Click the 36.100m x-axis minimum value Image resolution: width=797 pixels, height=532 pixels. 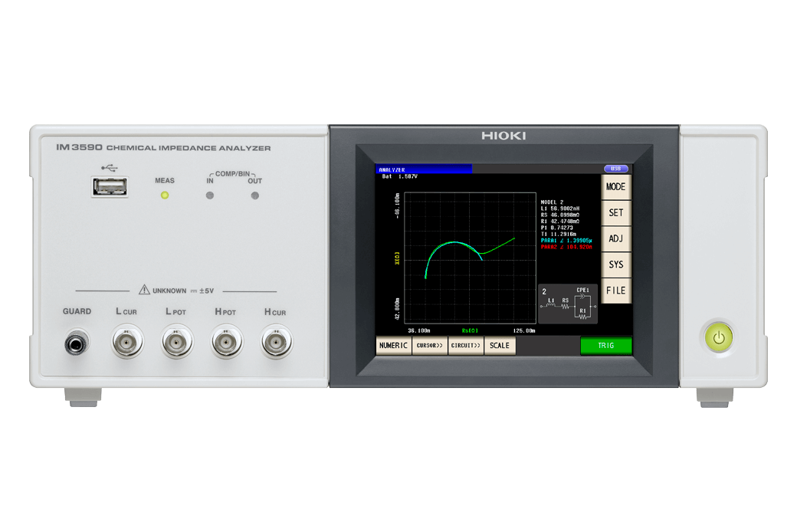(419, 330)
